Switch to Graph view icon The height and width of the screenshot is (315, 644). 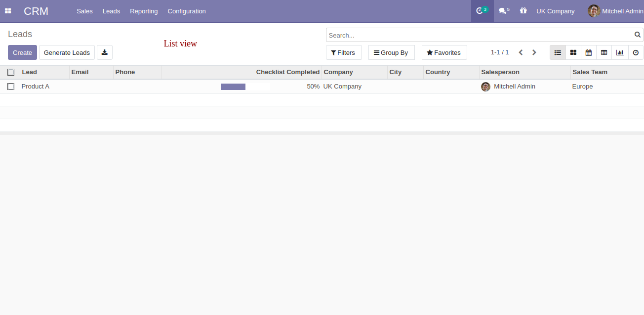(619, 52)
